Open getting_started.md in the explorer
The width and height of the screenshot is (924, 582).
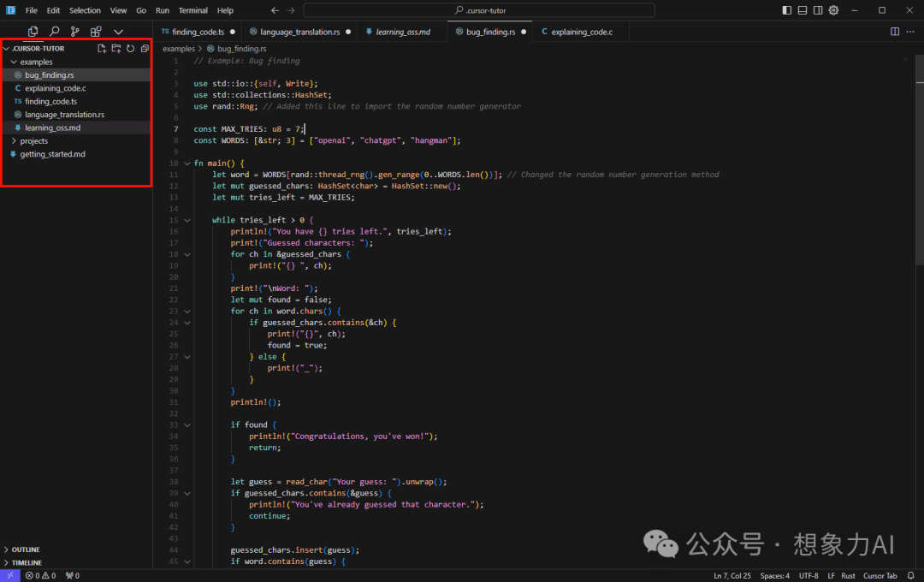click(x=52, y=154)
